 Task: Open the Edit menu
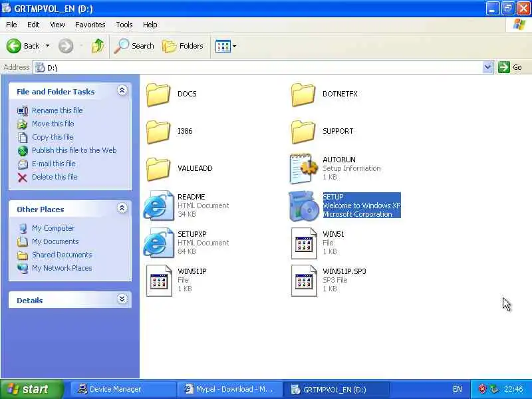click(x=33, y=25)
